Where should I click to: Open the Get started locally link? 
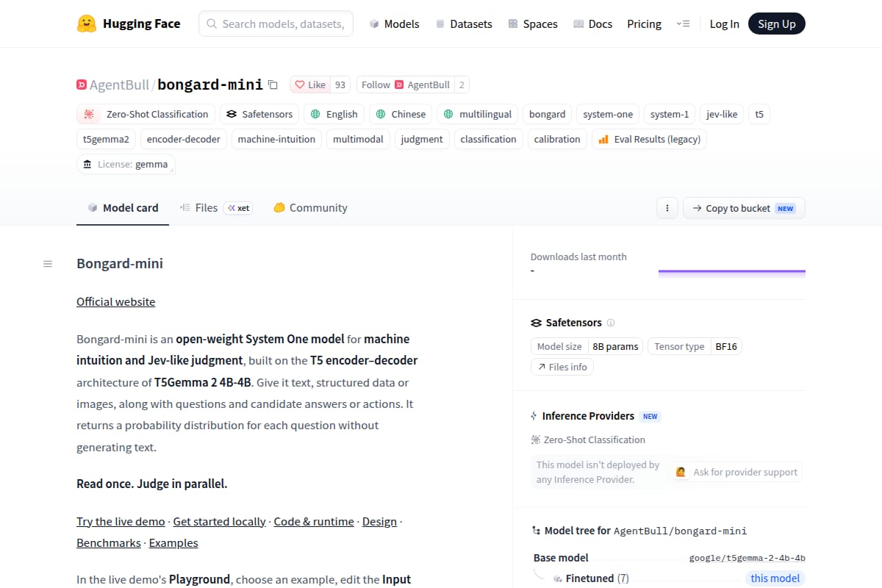pos(220,521)
